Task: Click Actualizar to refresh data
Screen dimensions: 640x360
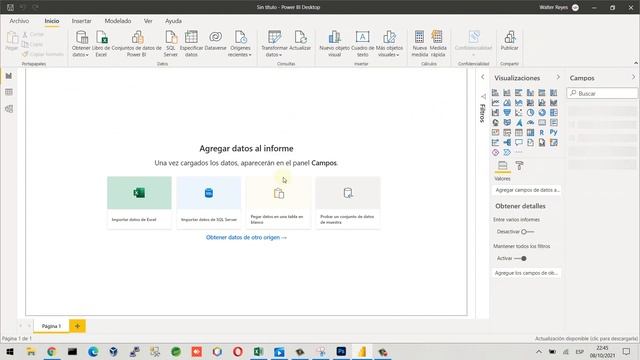Action: click(300, 41)
